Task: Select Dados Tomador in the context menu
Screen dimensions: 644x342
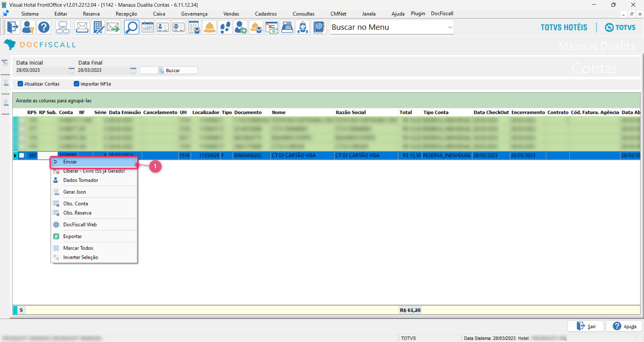Action: (x=94, y=180)
